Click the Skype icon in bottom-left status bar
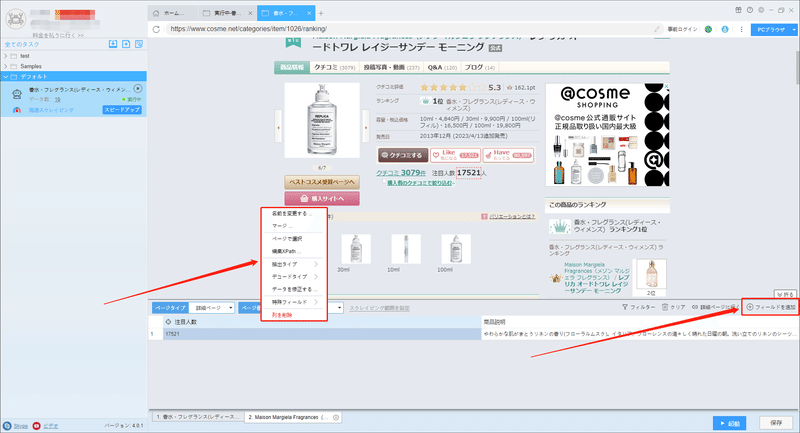This screenshot has height=433, width=800. [7, 426]
